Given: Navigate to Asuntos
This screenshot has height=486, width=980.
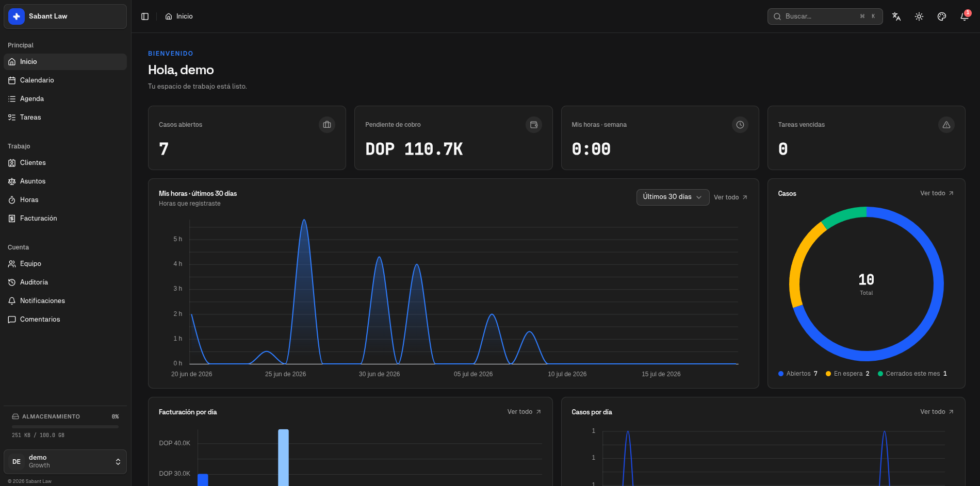Looking at the screenshot, I should tap(65, 181).
